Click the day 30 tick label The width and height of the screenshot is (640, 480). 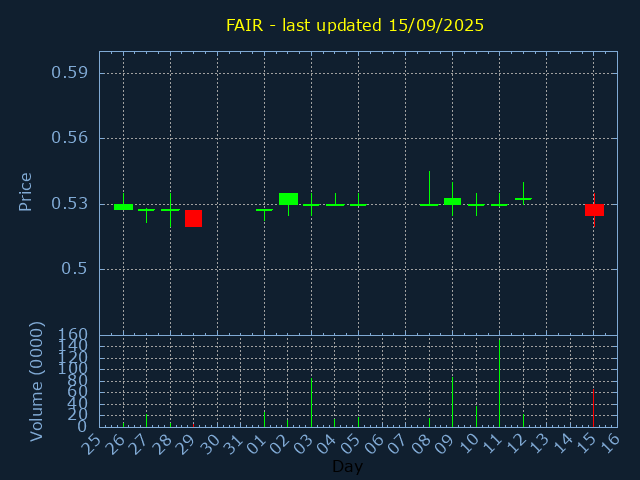[208, 444]
